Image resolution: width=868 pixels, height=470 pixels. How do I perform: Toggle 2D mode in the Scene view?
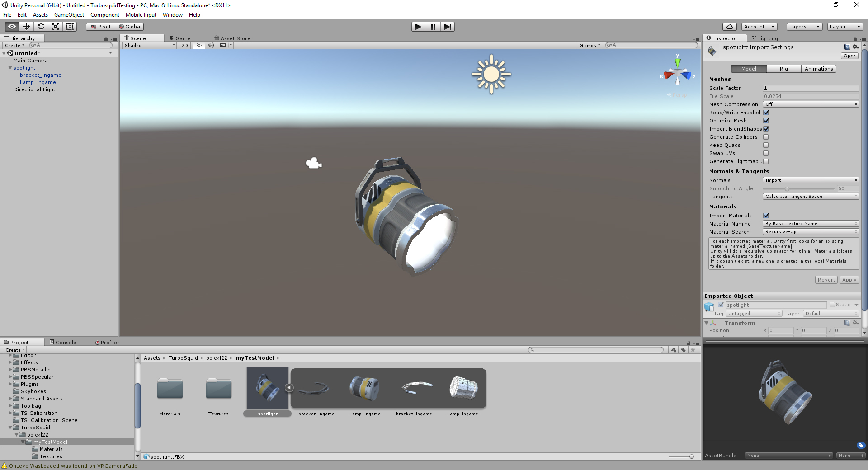(x=184, y=45)
